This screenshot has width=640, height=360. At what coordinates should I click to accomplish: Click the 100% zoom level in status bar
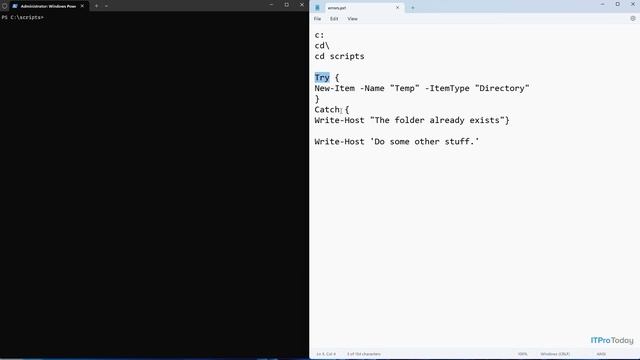[x=522, y=354]
